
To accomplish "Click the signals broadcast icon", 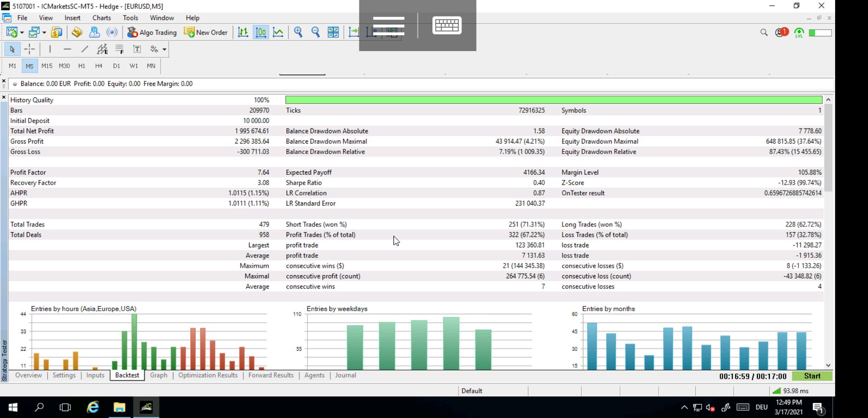I will 112,33.
